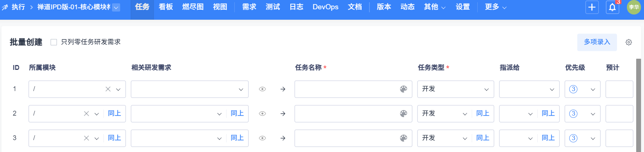The height and width of the screenshot is (152, 644).
Task: Clear the module selection in row 1
Action: (108, 89)
